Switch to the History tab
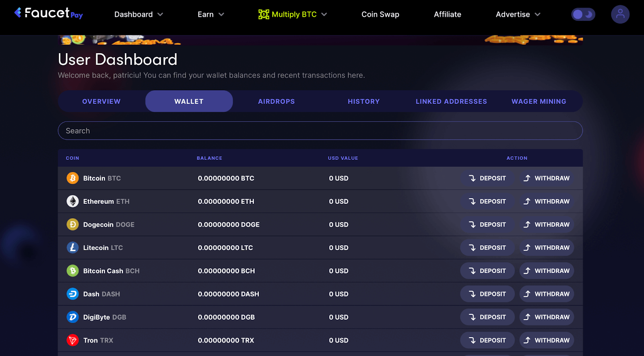This screenshot has height=356, width=644. (363, 101)
